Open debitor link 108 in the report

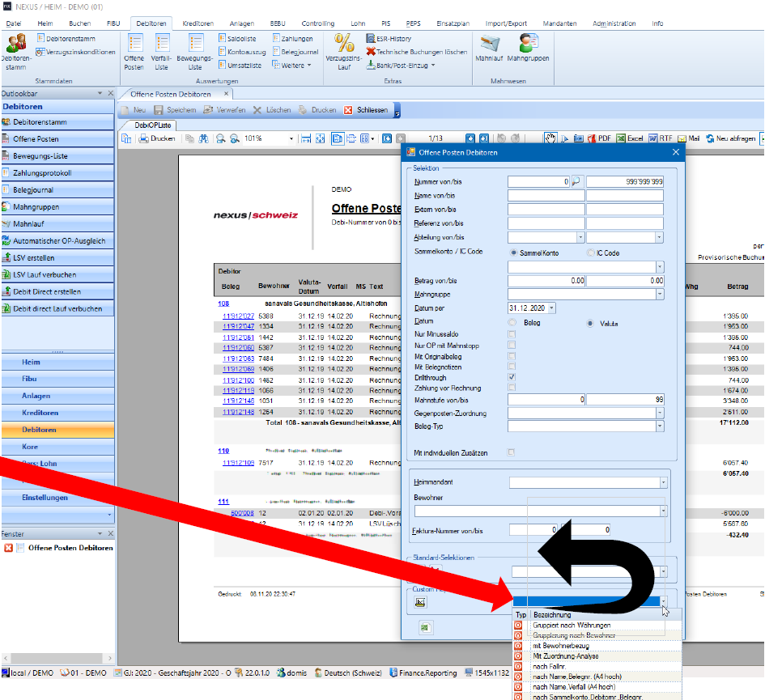tap(223, 303)
